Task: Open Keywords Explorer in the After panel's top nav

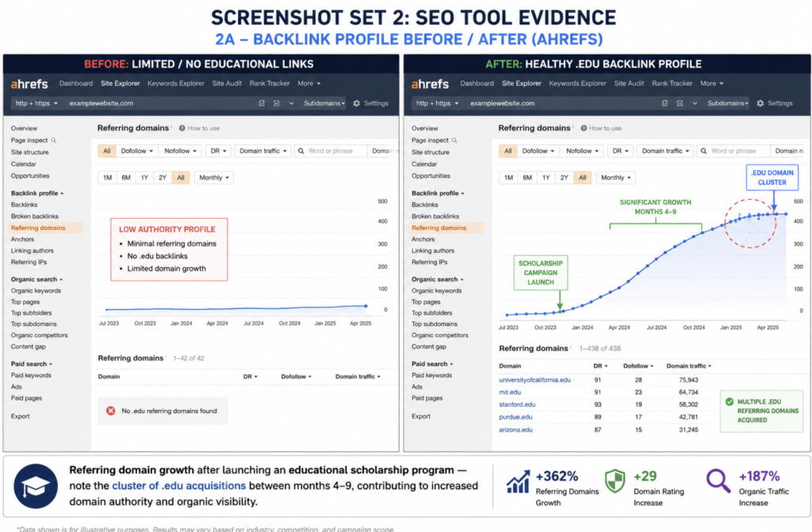Action: click(577, 83)
